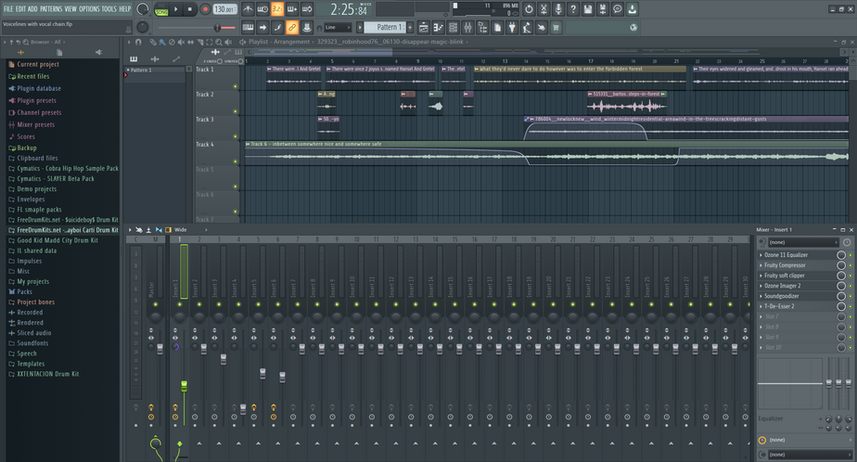Viewport: 857px width, 462px height.
Task: Click the download/export icon in top toolbar
Action: [x=632, y=9]
